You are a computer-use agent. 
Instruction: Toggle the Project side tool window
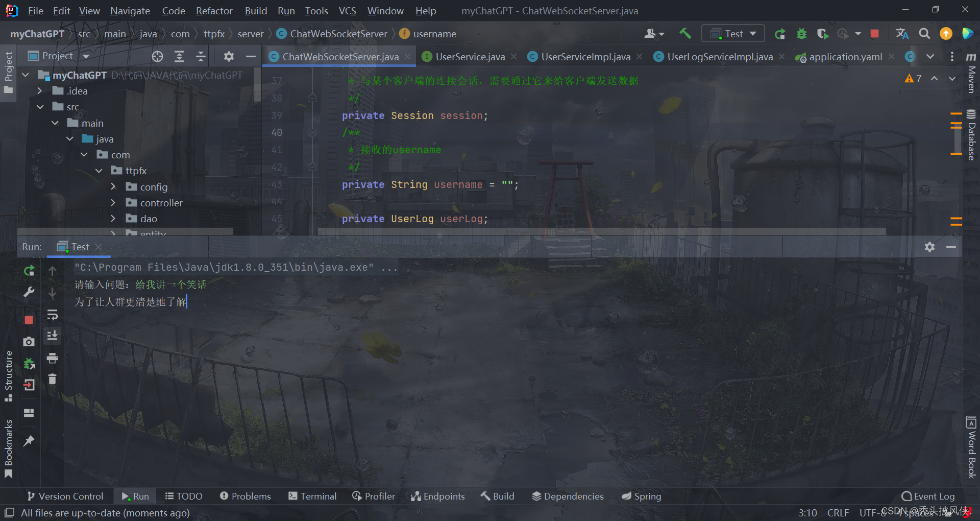pos(8,73)
